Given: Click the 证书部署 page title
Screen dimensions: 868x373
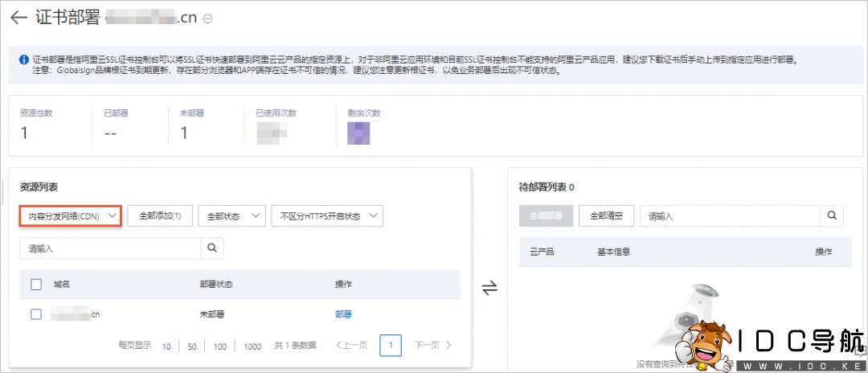Looking at the screenshot, I should (68, 18).
